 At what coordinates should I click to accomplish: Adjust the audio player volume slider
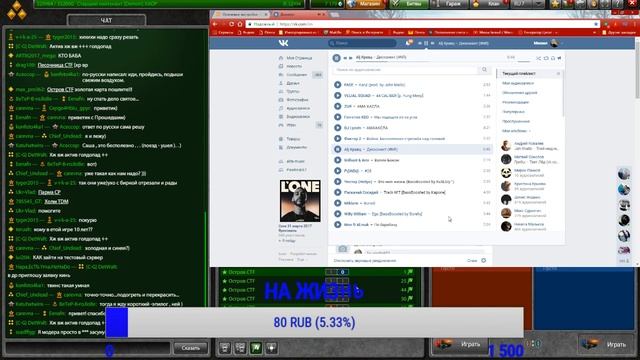coord(524,60)
